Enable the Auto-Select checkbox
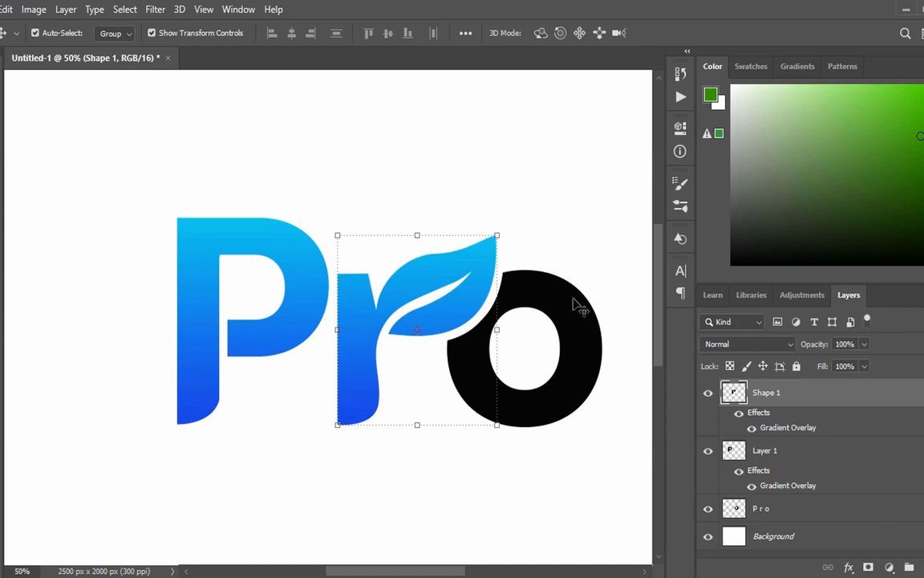924x578 pixels. (x=35, y=33)
